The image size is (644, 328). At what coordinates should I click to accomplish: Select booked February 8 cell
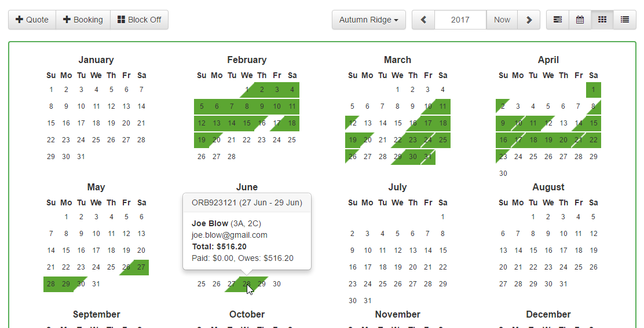(247, 106)
